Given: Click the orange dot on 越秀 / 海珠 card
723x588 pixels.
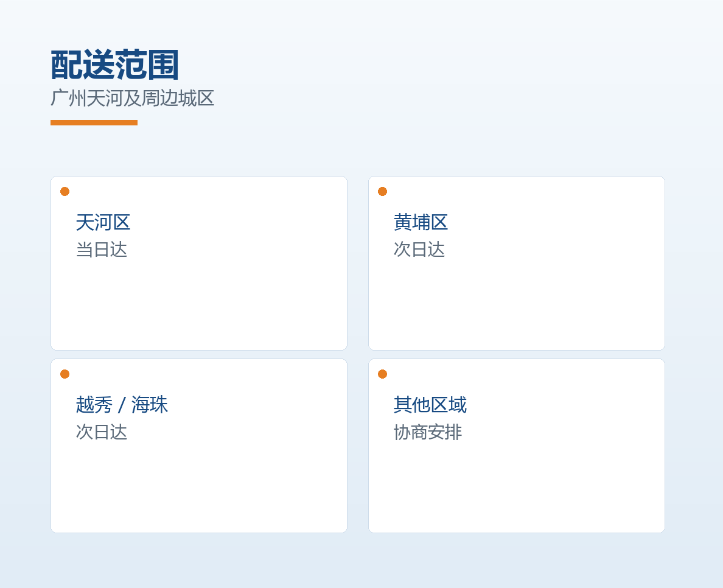Looking at the screenshot, I should tap(65, 374).
